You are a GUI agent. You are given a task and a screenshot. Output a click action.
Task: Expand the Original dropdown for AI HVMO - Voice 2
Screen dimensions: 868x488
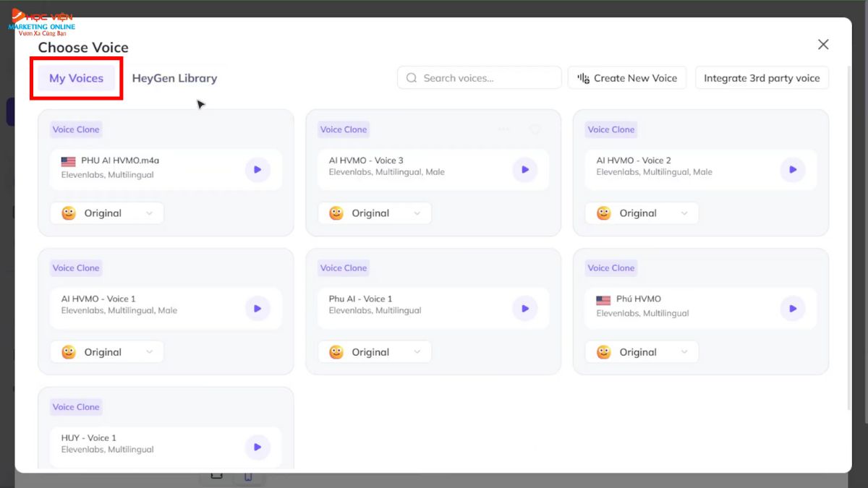(x=642, y=213)
